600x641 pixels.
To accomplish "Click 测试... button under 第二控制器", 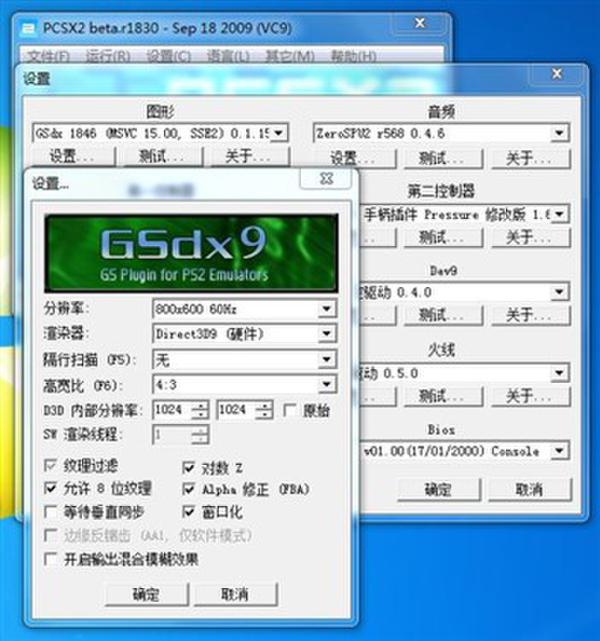I will [443, 237].
